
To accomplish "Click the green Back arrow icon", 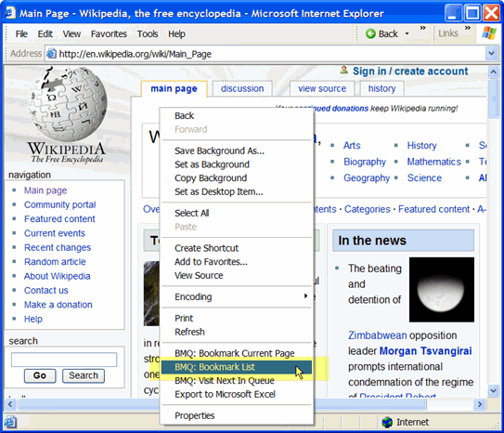I will 370,33.
